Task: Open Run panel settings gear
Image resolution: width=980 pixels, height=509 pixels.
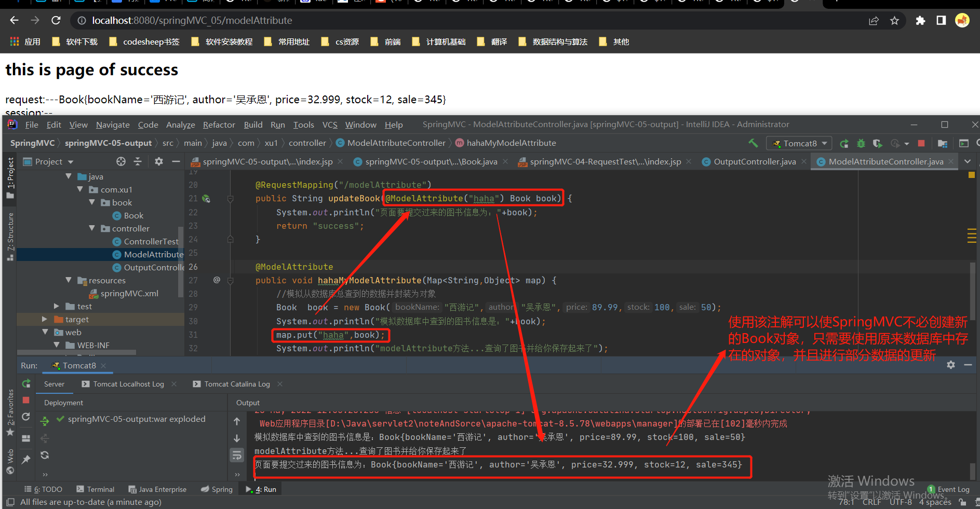Action: coord(951,365)
